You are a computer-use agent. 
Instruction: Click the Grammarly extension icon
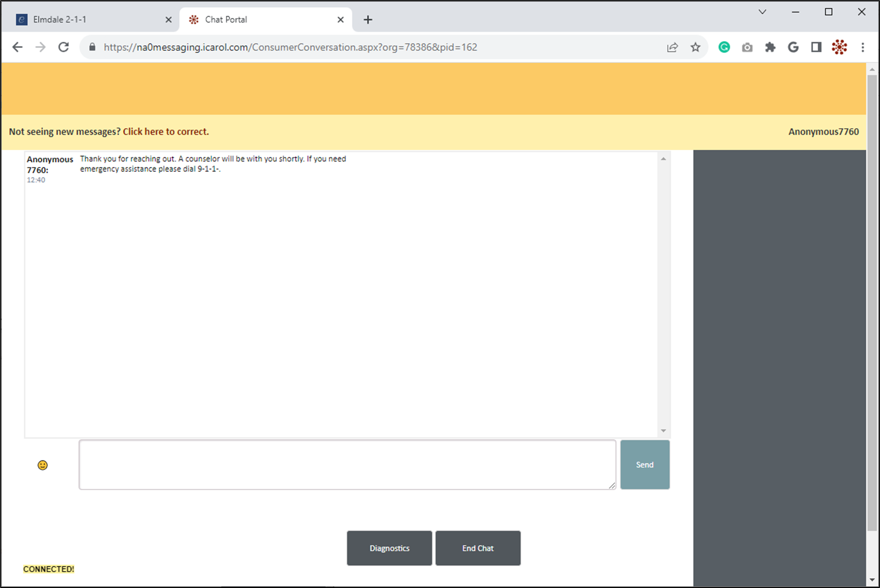click(x=724, y=47)
